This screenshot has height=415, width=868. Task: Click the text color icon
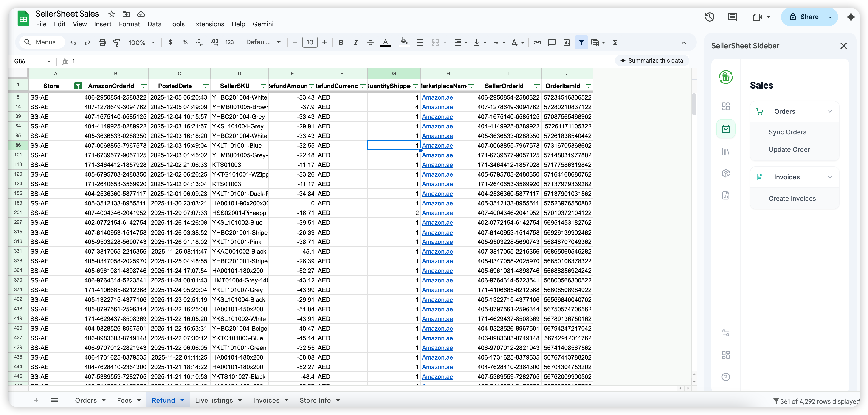click(386, 42)
